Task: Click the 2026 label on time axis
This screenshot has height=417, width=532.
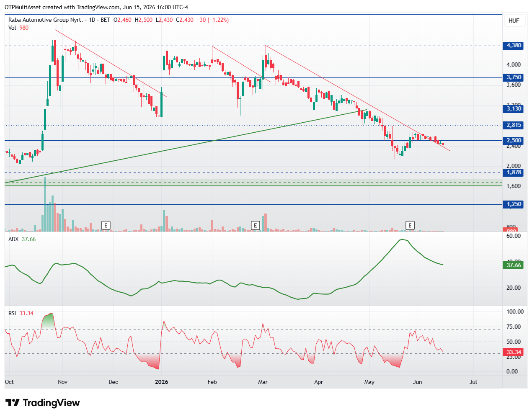Action: click(161, 382)
